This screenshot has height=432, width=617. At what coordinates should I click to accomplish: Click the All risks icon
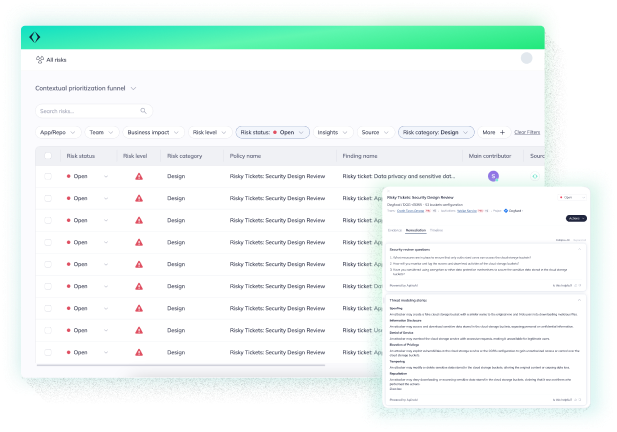coord(39,60)
